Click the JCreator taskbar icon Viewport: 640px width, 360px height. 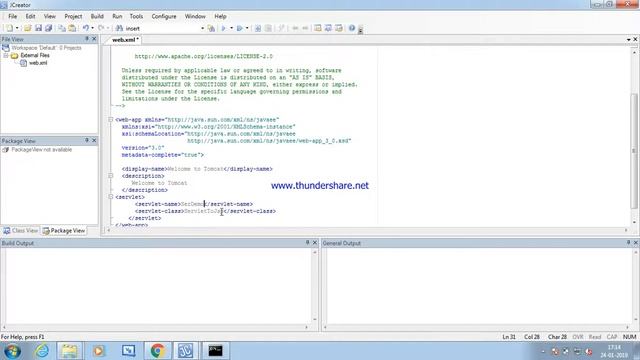coord(185,351)
